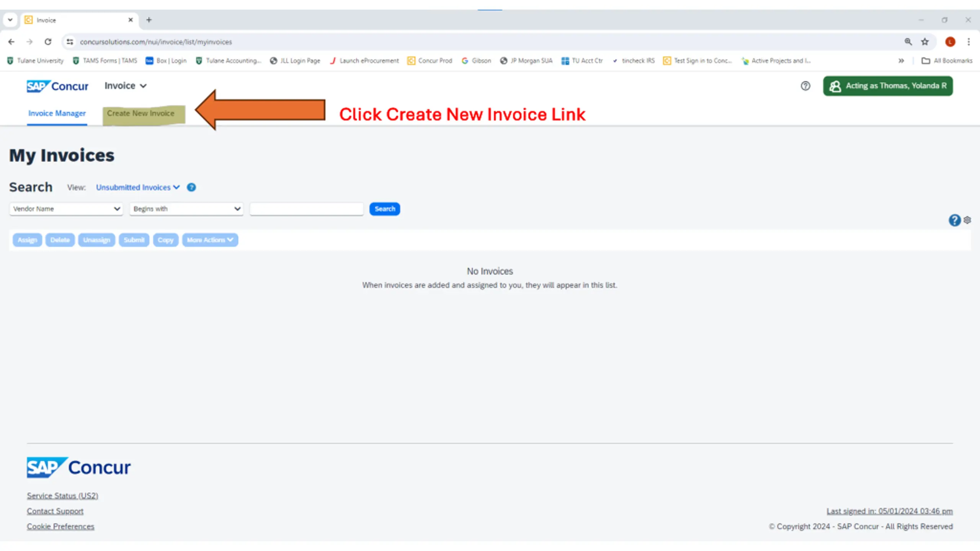Click the Copy button
Image resolution: width=980 pixels, height=551 pixels.
coord(166,240)
